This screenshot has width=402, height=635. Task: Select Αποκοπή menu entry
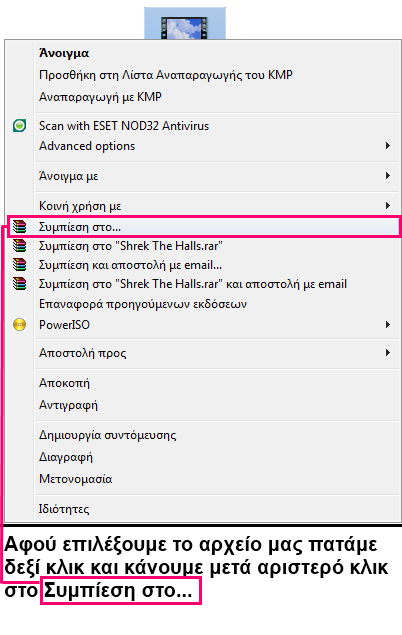point(64,383)
